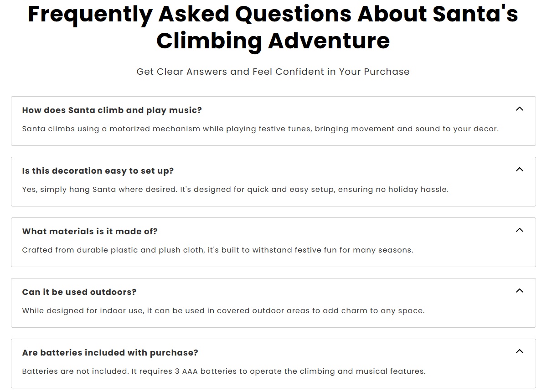Collapse the 'How does Santa climb' chevron
This screenshot has height=392, width=547.
point(519,109)
